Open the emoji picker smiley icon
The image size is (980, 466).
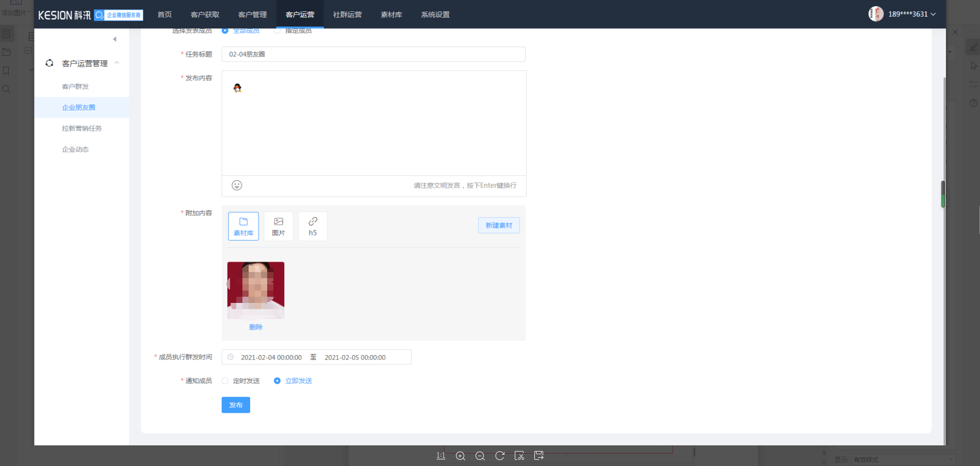point(237,185)
